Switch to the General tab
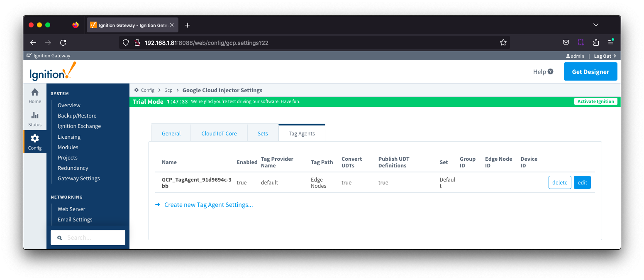The height and width of the screenshot is (280, 644). click(171, 133)
